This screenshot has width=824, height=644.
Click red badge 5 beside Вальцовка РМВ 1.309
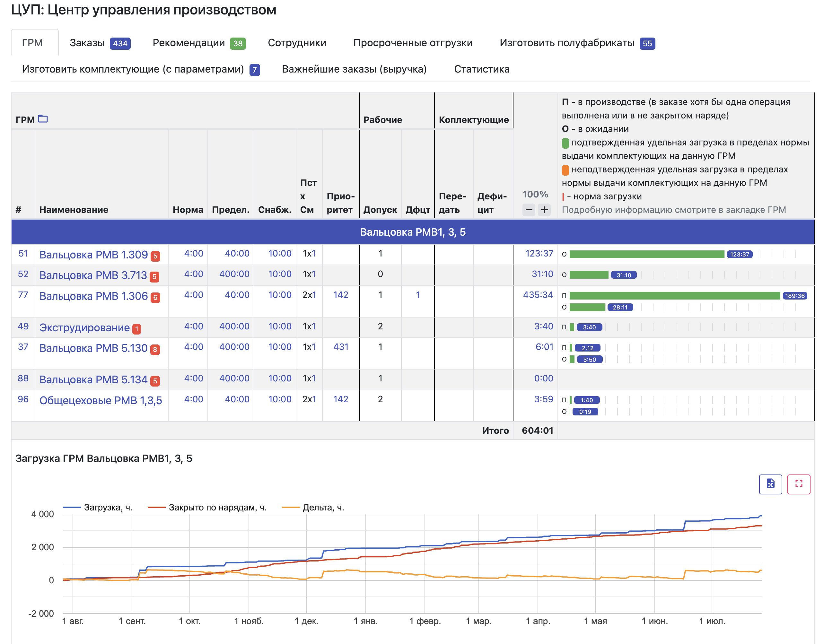[x=155, y=256]
